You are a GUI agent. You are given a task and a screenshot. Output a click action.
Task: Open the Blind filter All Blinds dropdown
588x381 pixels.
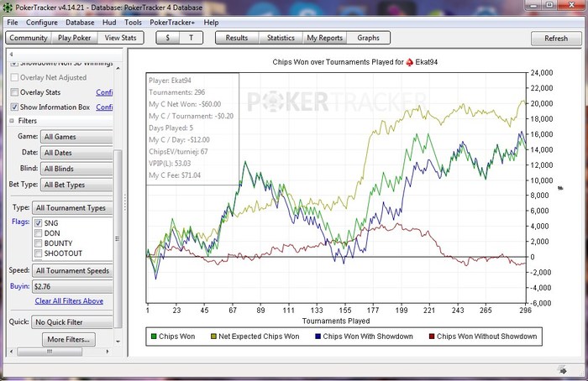(x=76, y=169)
